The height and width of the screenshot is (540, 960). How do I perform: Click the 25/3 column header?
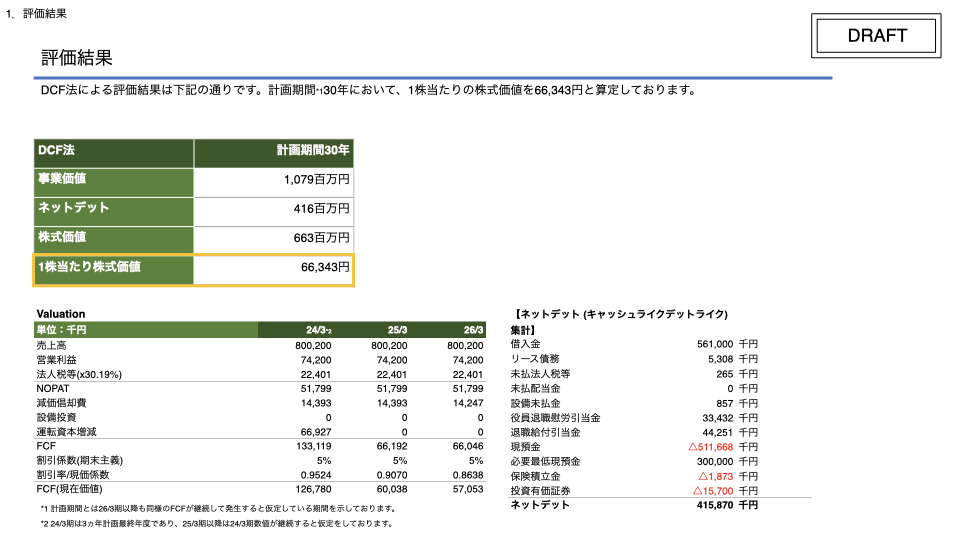(397, 330)
